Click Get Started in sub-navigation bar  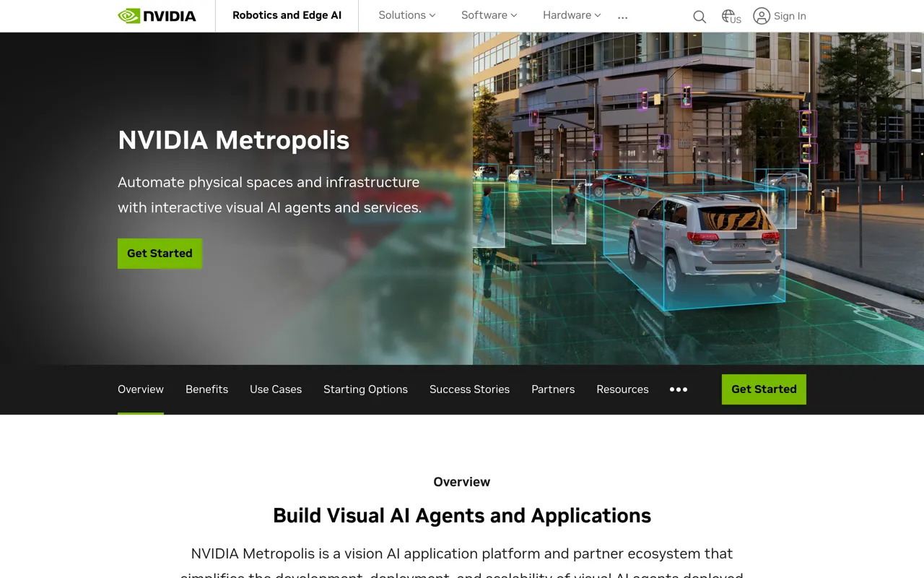[764, 389]
